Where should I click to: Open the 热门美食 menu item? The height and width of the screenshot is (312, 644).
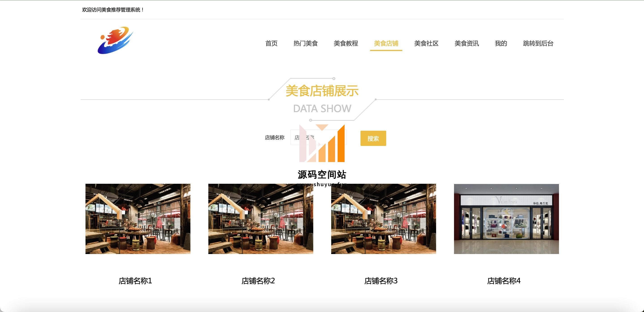[x=305, y=43]
